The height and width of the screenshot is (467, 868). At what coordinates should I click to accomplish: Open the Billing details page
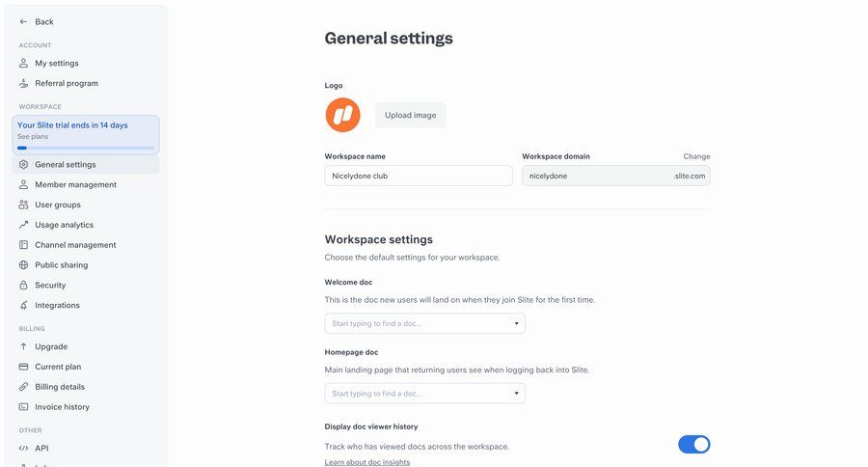tap(60, 387)
